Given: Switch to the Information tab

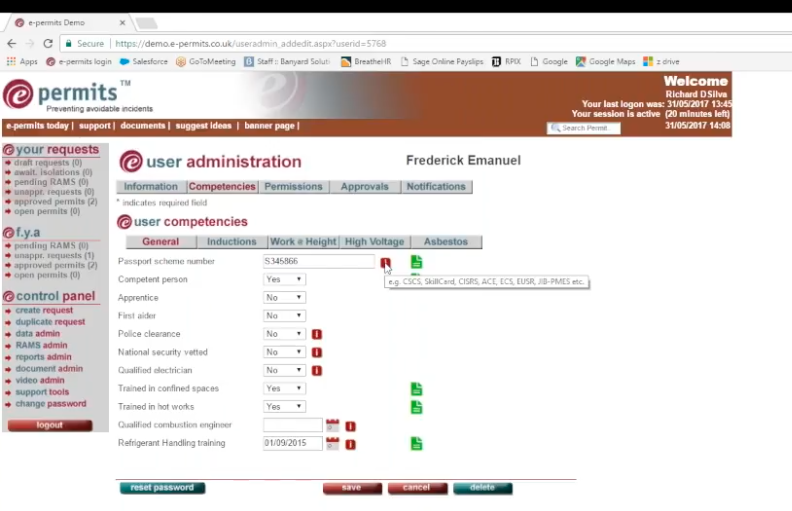Looking at the screenshot, I should pyautogui.click(x=151, y=187).
